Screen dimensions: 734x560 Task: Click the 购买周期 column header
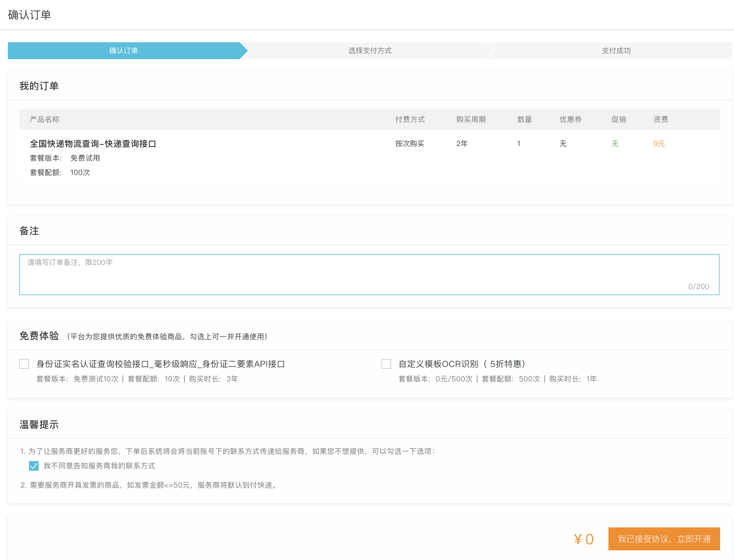[x=471, y=119]
